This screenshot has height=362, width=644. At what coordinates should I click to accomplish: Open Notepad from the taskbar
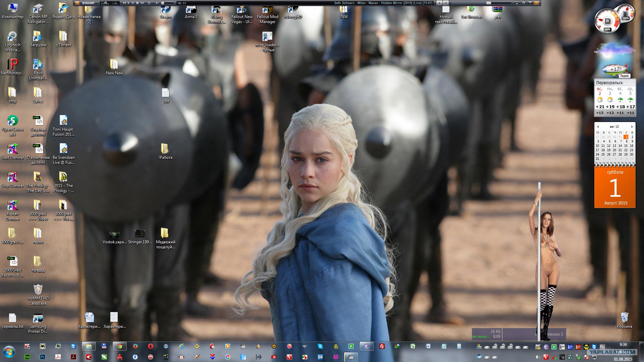tap(444, 346)
